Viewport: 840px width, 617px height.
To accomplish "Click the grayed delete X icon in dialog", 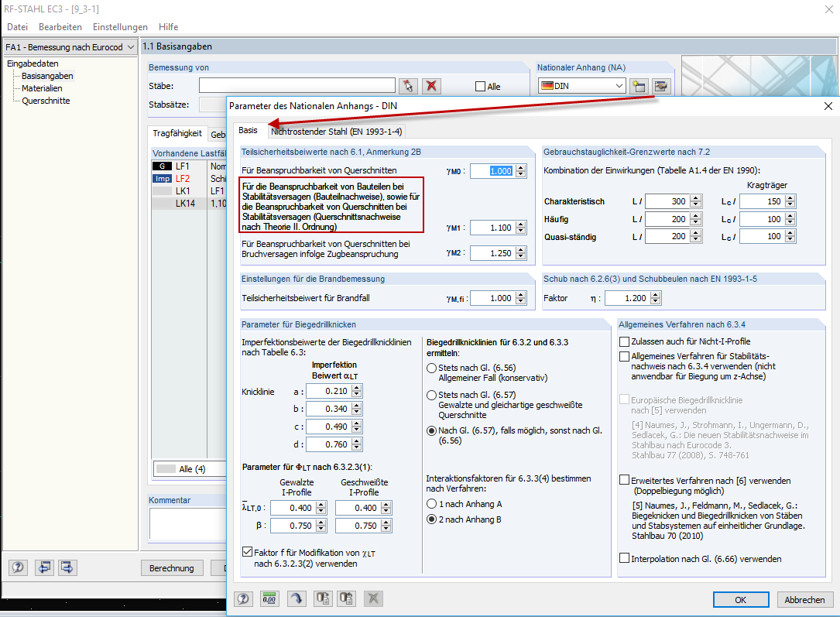I will pyautogui.click(x=373, y=598).
